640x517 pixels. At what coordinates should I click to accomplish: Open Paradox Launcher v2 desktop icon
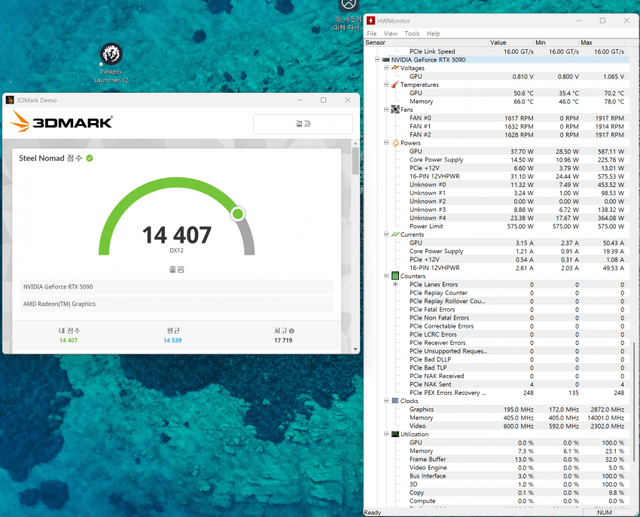(x=112, y=55)
